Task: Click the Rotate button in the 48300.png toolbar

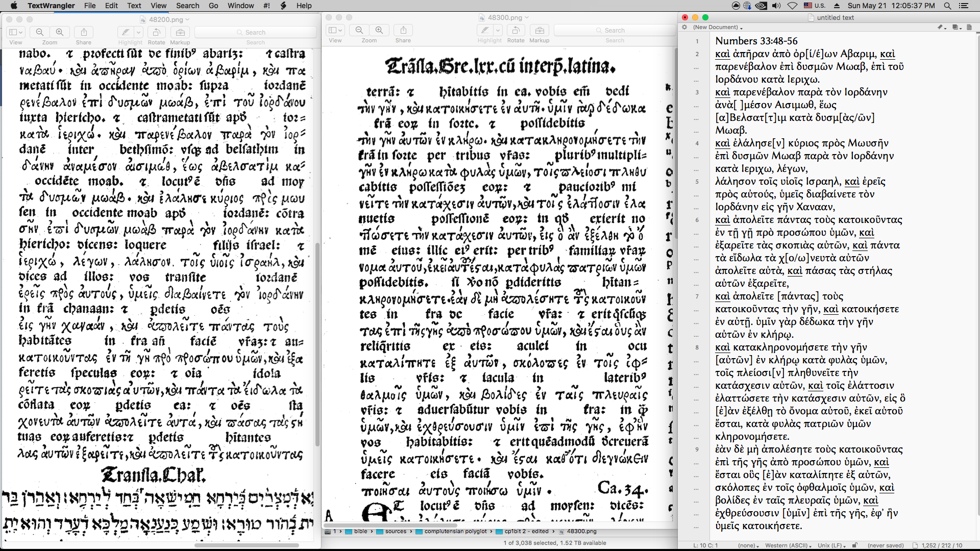Action: click(516, 30)
